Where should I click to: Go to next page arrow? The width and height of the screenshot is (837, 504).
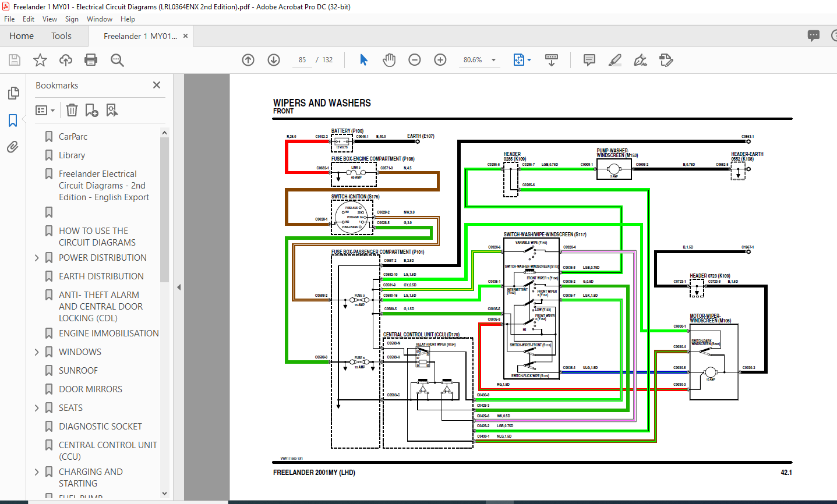click(274, 60)
